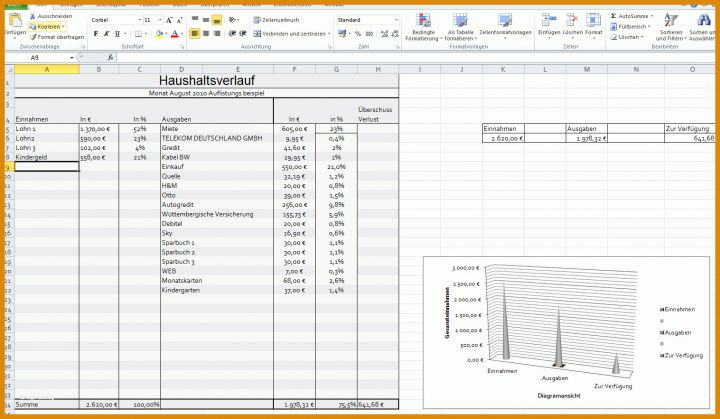
Task: Toggle italic (K) formatting
Action: pos(107,34)
